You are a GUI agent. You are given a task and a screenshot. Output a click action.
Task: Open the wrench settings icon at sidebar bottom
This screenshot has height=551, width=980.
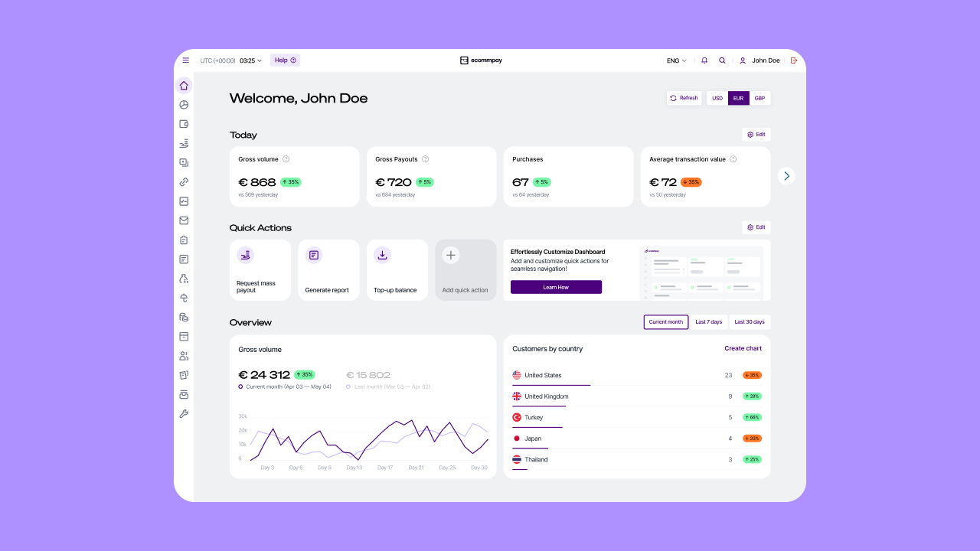(184, 413)
